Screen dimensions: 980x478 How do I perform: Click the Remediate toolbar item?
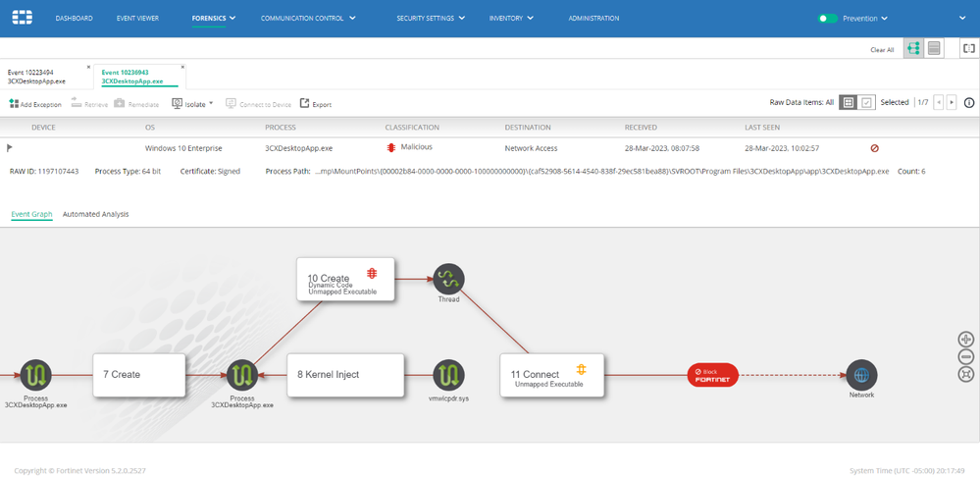point(136,104)
